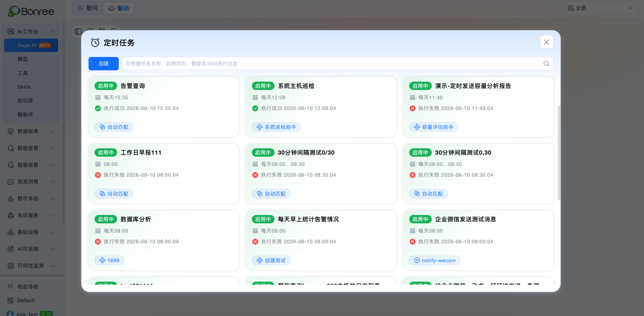The image size is (644, 316).
Task: Click the 创建 button
Action: [x=103, y=64]
